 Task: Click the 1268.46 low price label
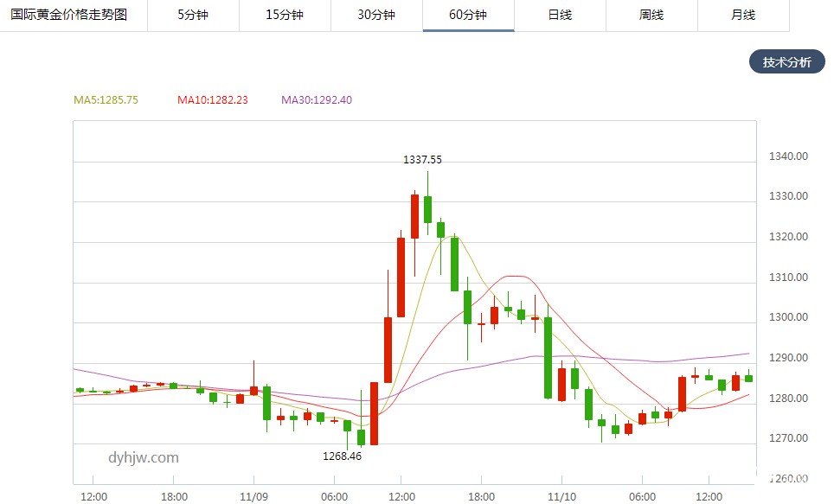tap(344, 456)
